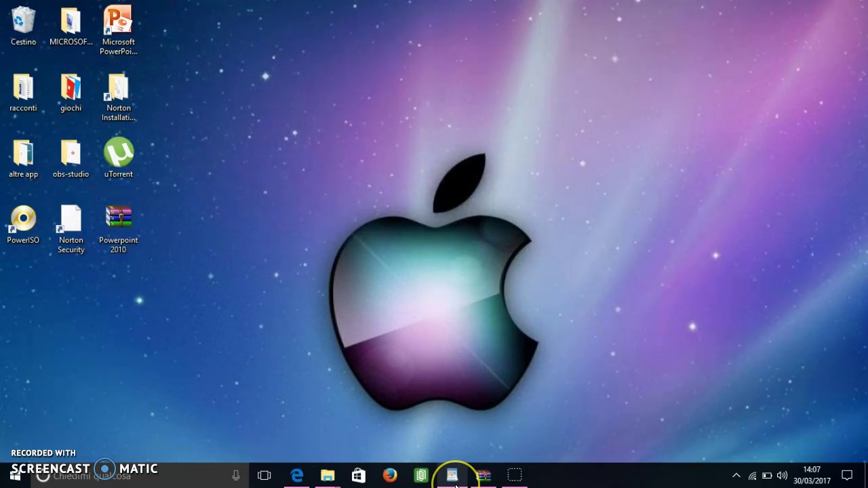The height and width of the screenshot is (488, 868).
Task: Open the Wi-Fi network tray icon
Action: click(x=752, y=476)
